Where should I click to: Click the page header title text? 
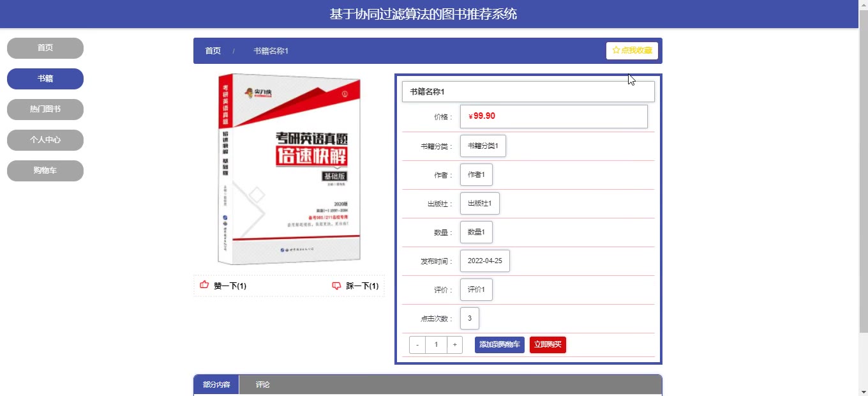[x=423, y=14]
